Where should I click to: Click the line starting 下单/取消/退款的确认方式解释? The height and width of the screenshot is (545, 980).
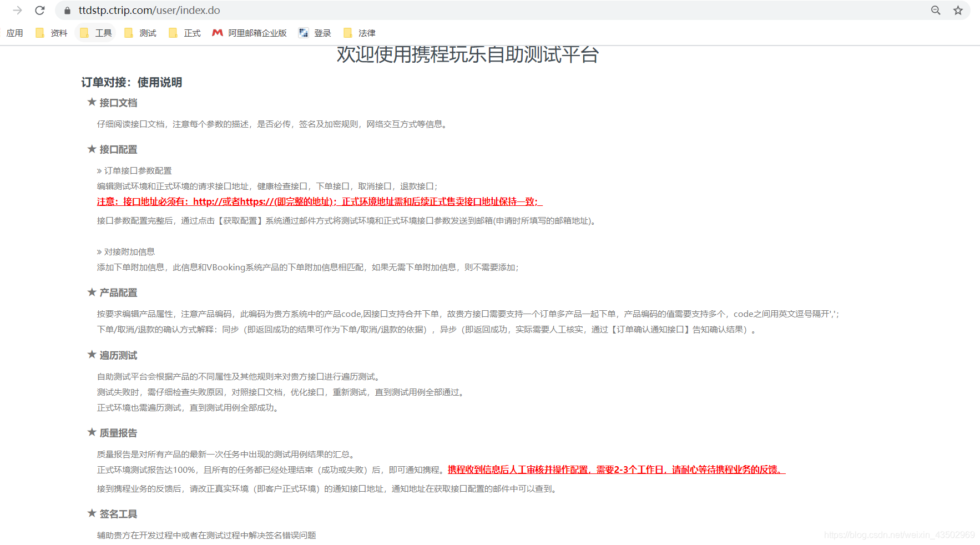click(427, 329)
